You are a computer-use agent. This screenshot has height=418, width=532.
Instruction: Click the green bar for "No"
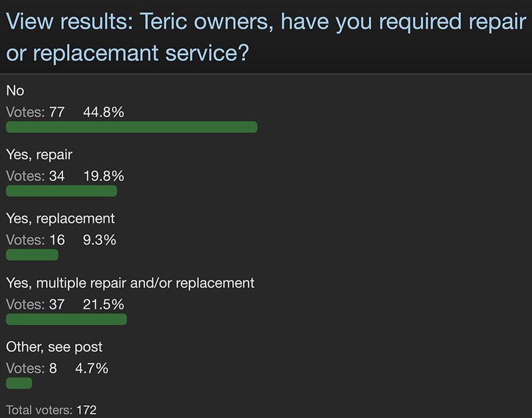pos(131,127)
